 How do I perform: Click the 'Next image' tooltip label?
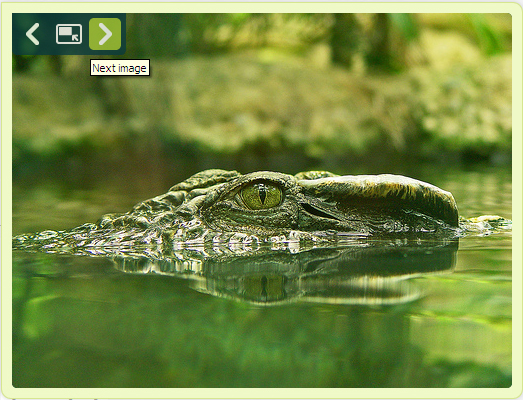point(120,68)
